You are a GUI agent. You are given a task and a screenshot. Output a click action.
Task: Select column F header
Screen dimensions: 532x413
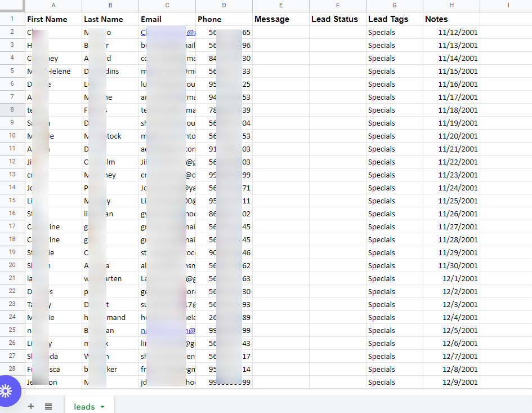pos(338,5)
